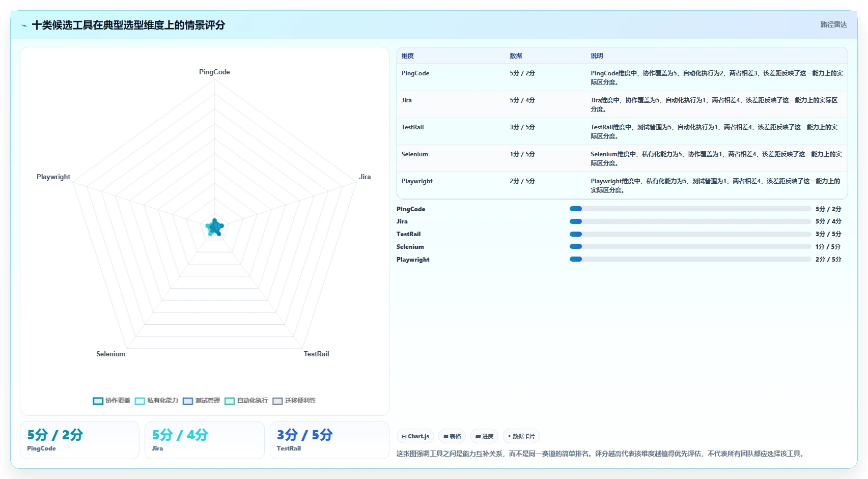This screenshot has width=868, height=479.
Task: Click the 1分 / 5分 table cell for Selenium
Action: coord(522,154)
